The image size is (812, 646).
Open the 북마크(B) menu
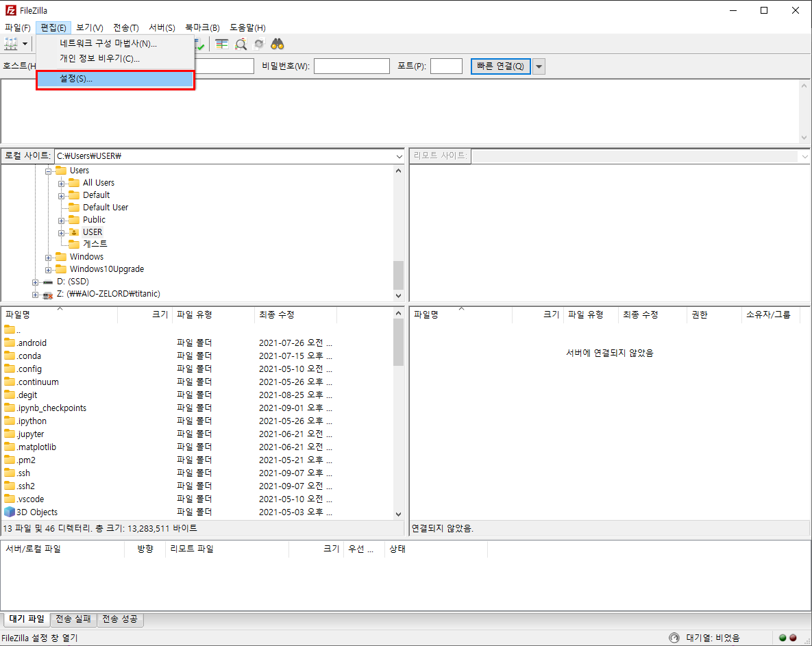click(202, 27)
